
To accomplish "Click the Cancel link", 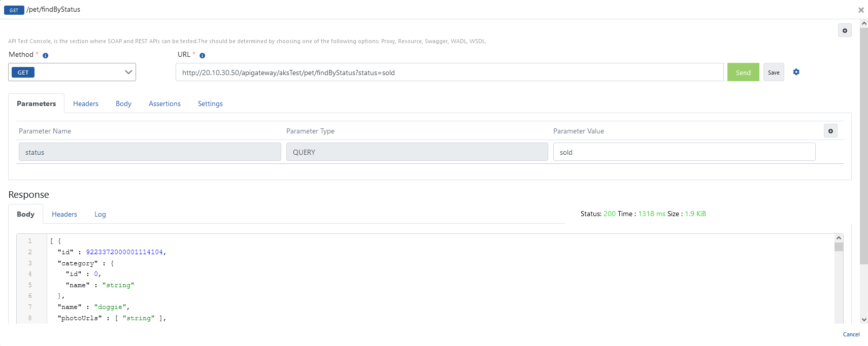I will pyautogui.click(x=851, y=334).
